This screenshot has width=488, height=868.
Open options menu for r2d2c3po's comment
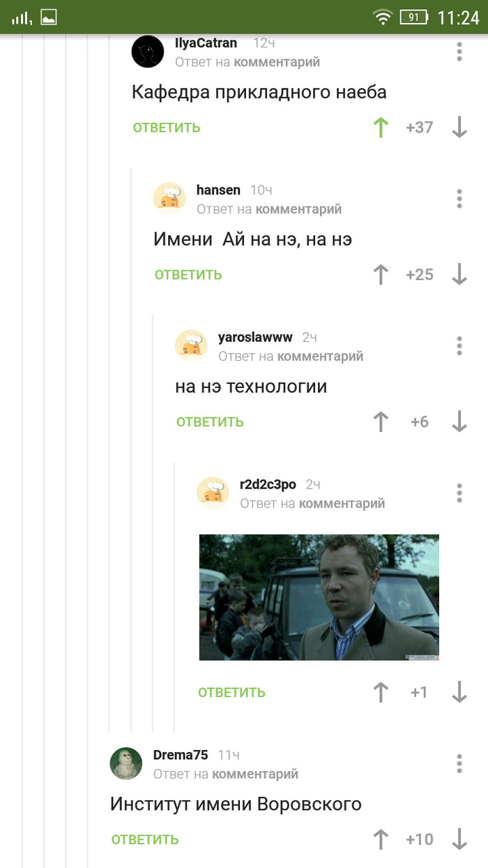tap(459, 493)
